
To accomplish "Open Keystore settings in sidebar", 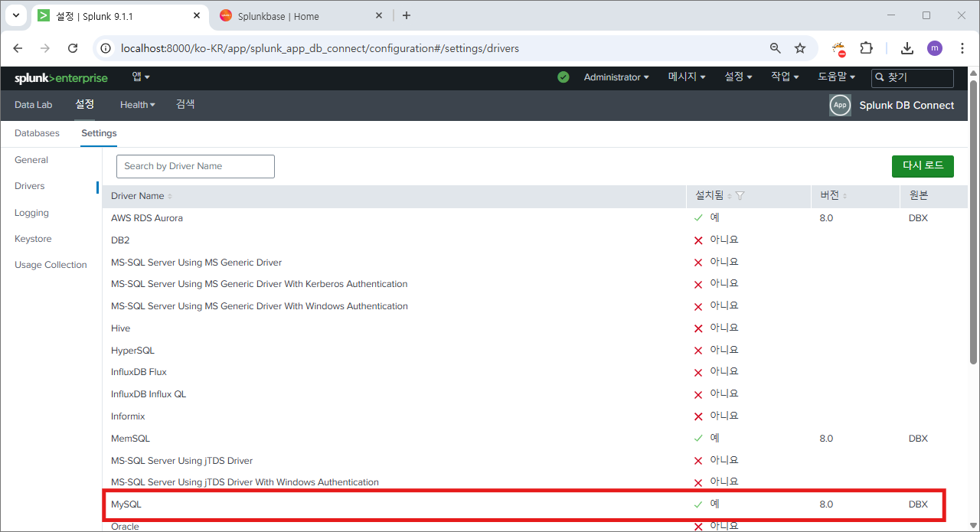I will (33, 239).
